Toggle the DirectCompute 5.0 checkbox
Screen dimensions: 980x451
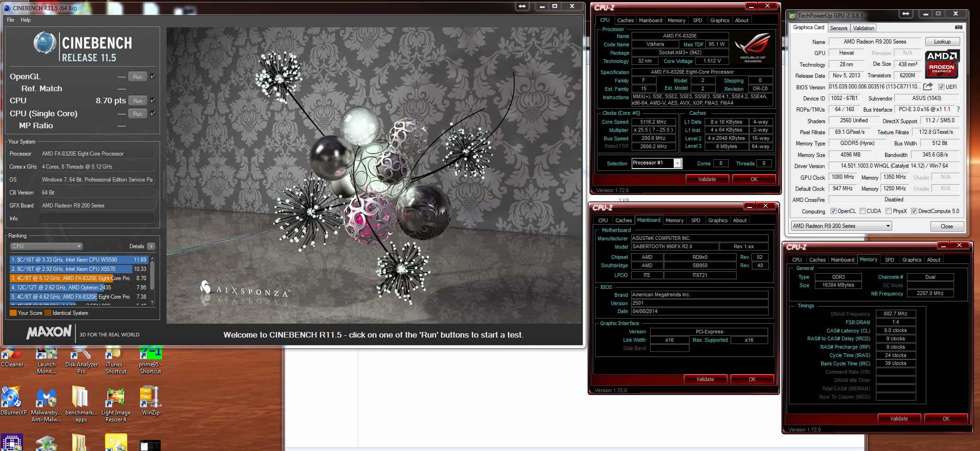click(x=914, y=211)
